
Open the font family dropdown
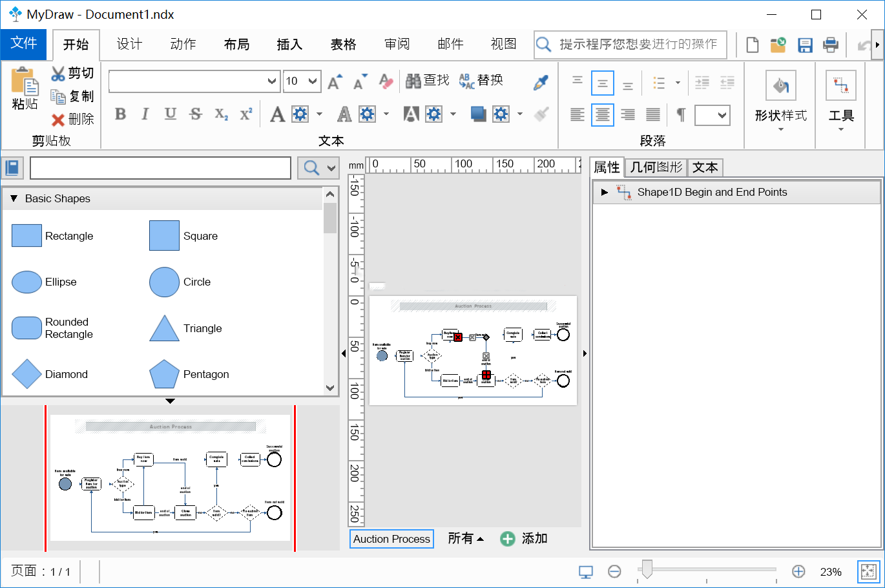click(272, 81)
